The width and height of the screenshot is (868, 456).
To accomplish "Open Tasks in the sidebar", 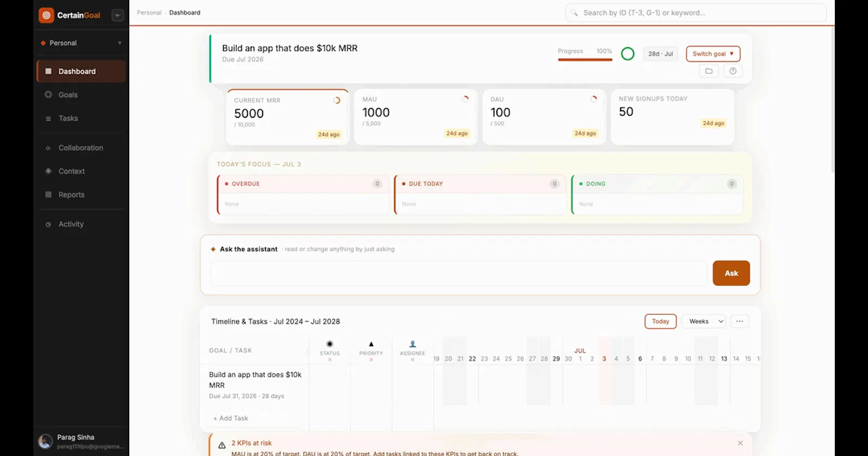I will tap(81, 118).
